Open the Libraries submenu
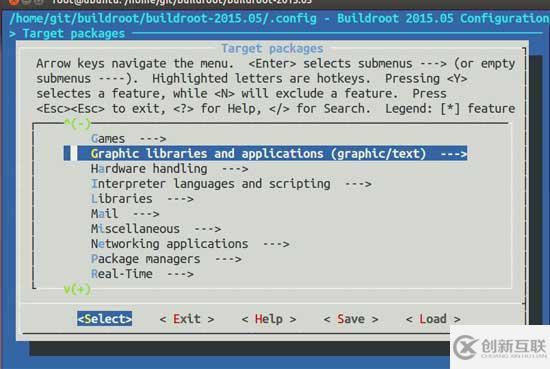The image size is (550, 369). pyautogui.click(x=142, y=199)
